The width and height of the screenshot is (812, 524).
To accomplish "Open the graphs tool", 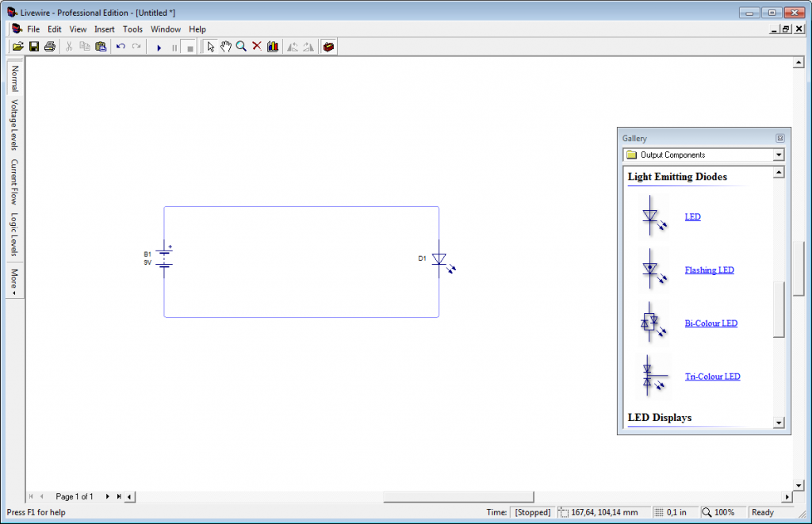I will [272, 46].
